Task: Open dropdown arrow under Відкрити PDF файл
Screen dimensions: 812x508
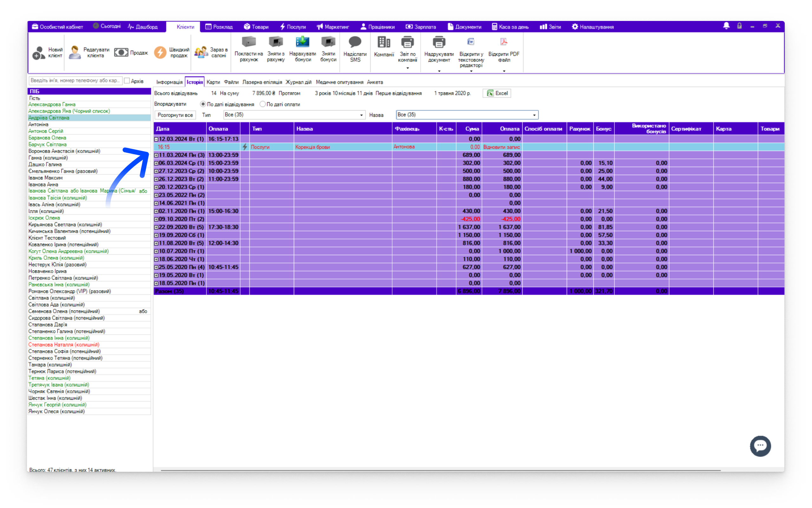Action: point(504,71)
